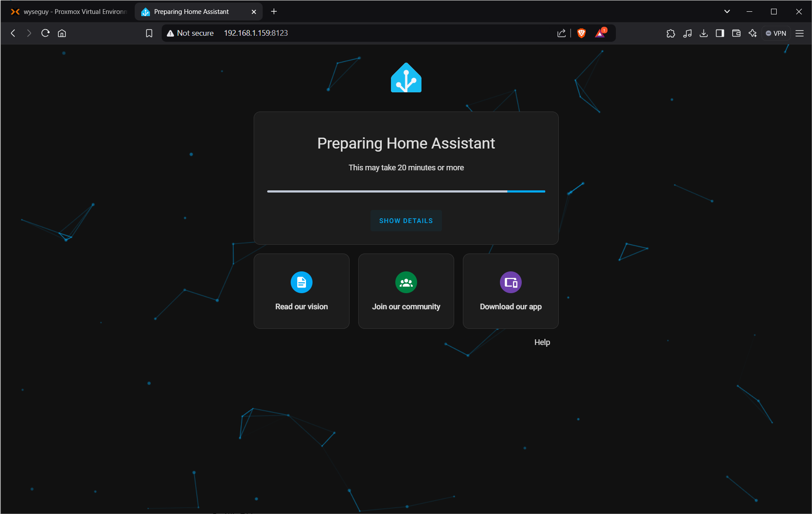This screenshot has height=514, width=812.
Task: Open the downloads icon
Action: 703,33
